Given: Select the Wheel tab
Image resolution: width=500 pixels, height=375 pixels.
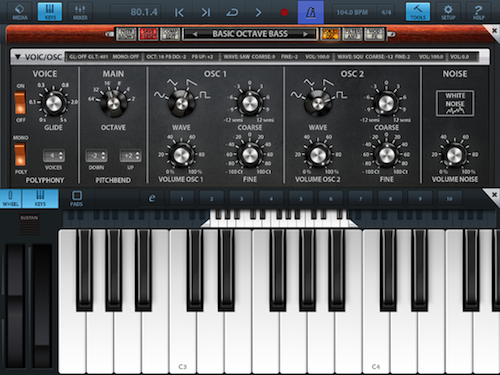Looking at the screenshot, I should pos(10,198).
